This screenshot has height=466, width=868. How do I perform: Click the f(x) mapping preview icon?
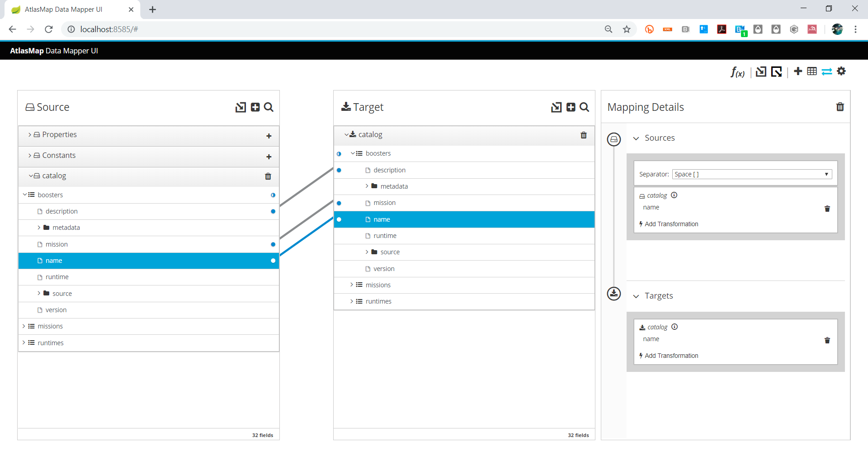pyautogui.click(x=737, y=72)
